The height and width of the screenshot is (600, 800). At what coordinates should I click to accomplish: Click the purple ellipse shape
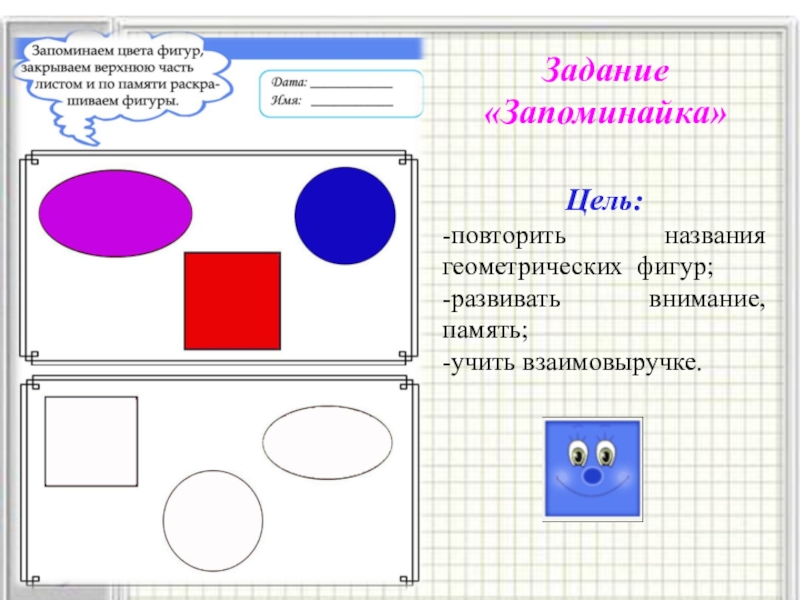coord(115,213)
